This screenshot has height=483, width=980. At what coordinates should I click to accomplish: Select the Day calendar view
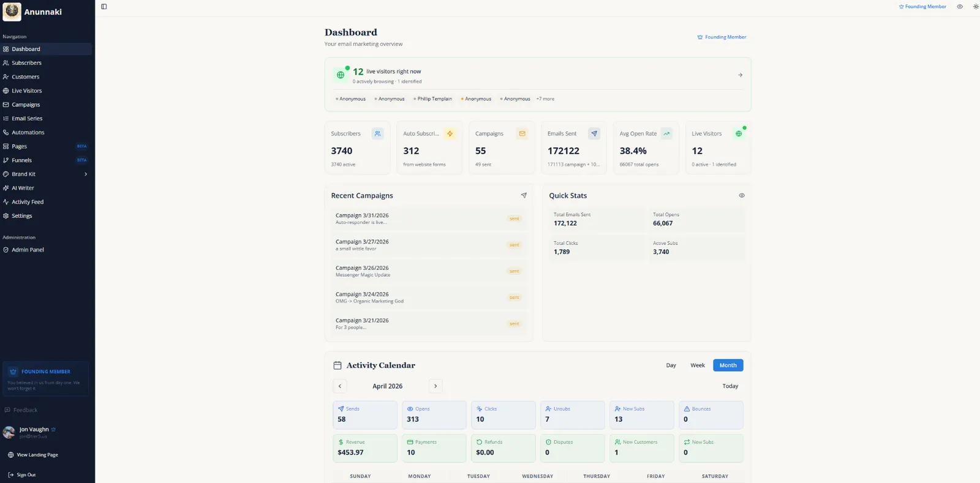671,365
